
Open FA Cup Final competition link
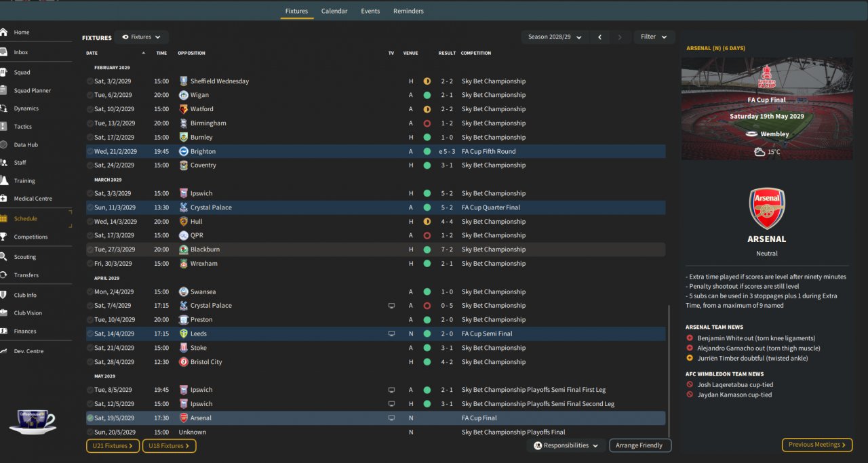pos(479,418)
